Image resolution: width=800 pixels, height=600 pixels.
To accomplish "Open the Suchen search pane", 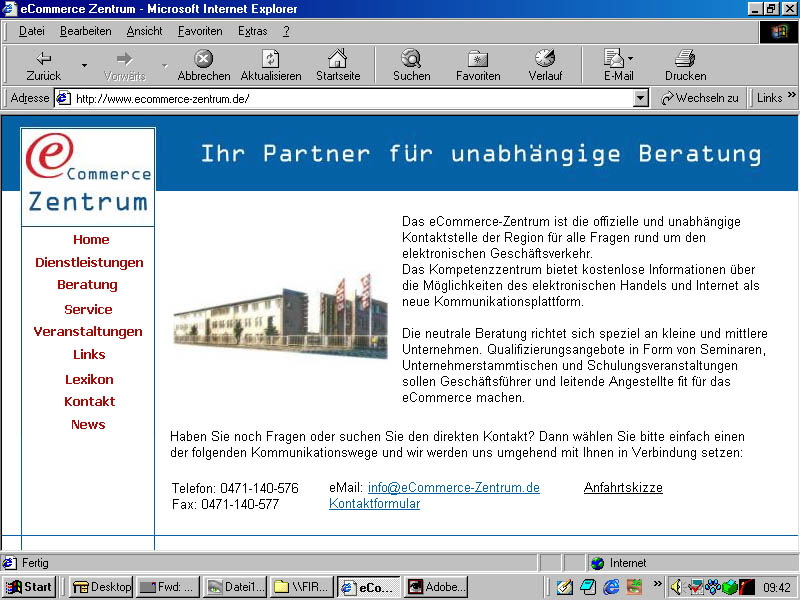I will (x=411, y=65).
